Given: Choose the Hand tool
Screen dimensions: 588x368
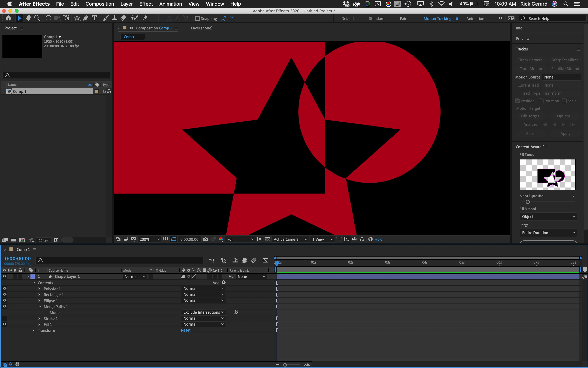Looking at the screenshot, I should tap(28, 18).
